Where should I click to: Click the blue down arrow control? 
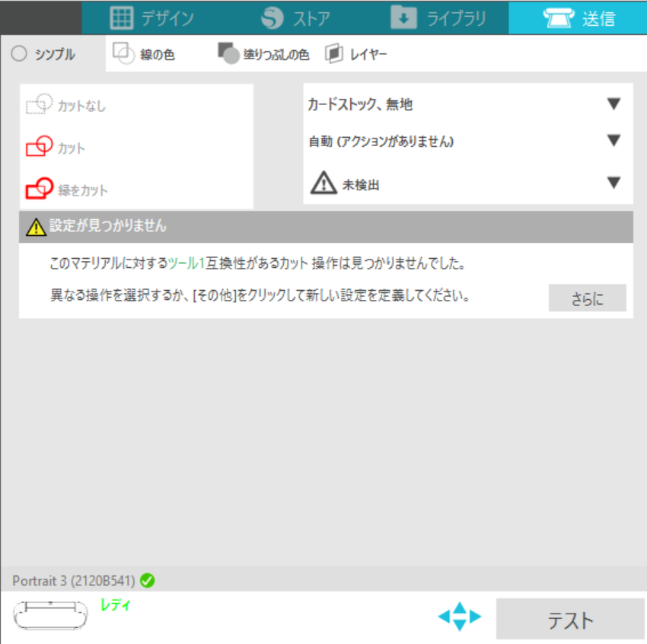[460, 626]
